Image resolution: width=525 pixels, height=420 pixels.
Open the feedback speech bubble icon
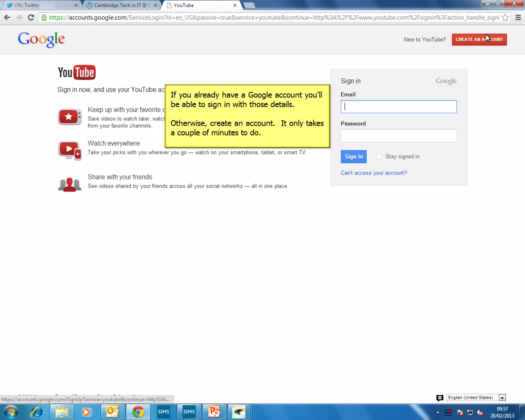click(x=440, y=398)
